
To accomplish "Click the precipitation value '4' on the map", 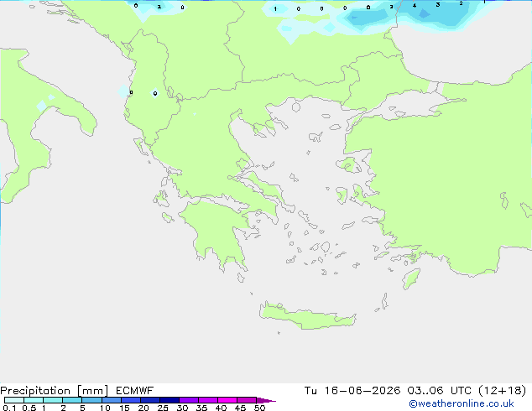I will tap(415, 6).
